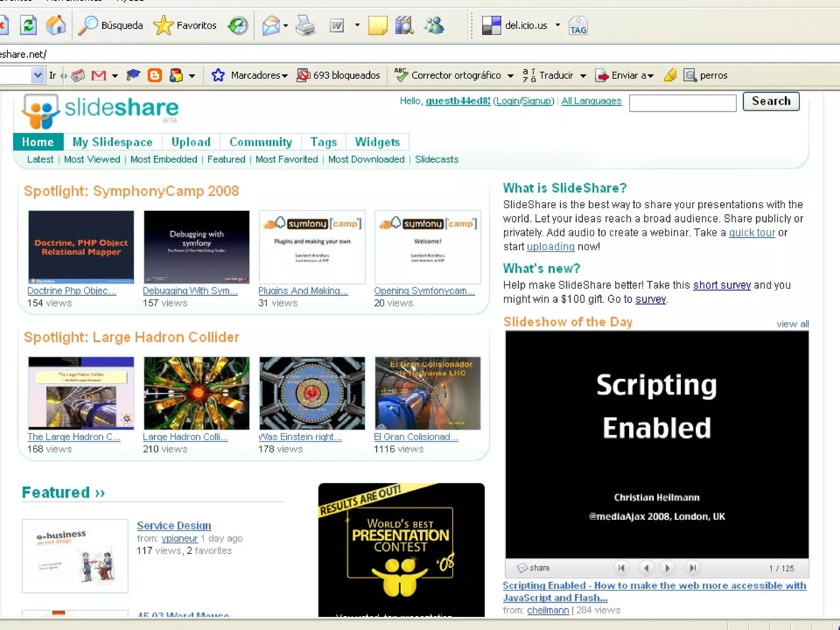840x630 pixels.
Task: Click the Gmail icon in Google toolbar
Action: (x=98, y=75)
